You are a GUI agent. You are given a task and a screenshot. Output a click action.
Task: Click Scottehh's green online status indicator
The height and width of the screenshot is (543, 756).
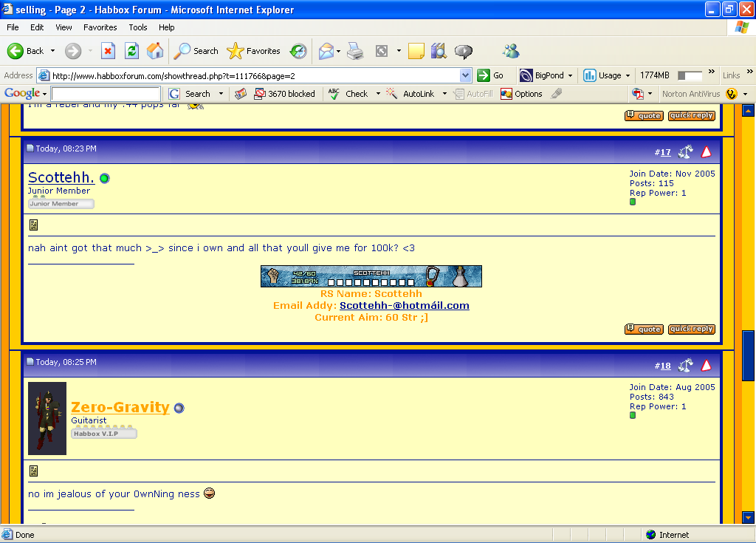105,178
